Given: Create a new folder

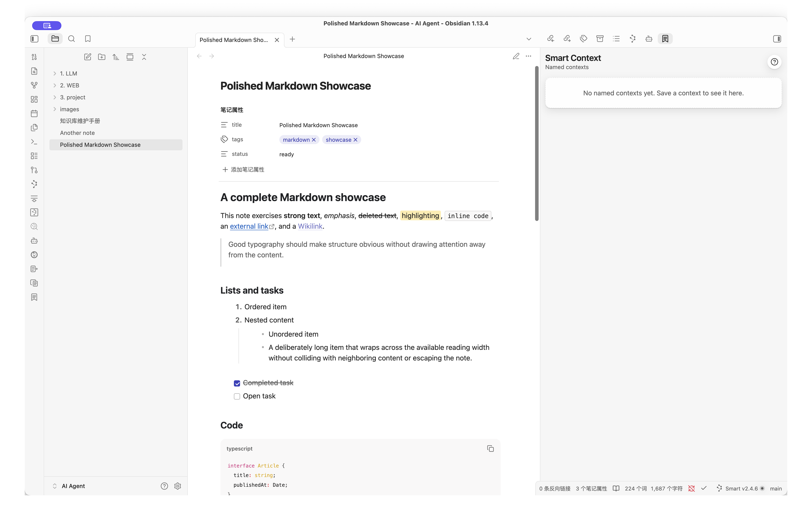Looking at the screenshot, I should click(x=102, y=57).
